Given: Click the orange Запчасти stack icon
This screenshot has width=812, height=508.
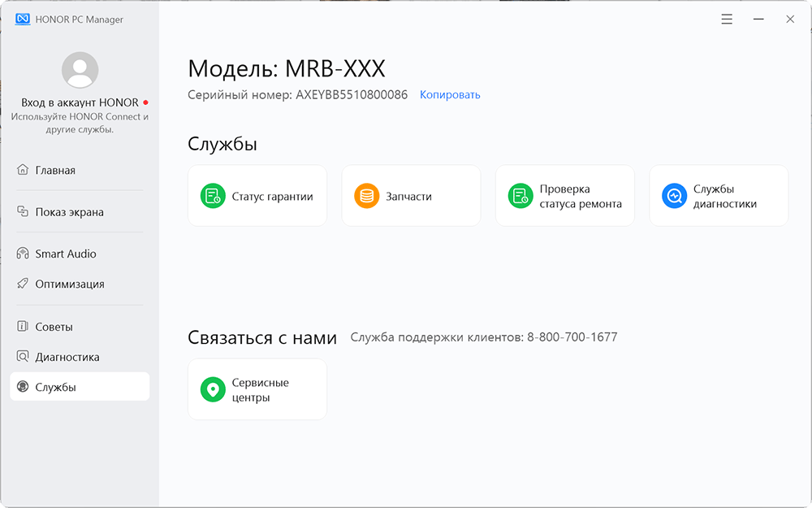Looking at the screenshot, I should coord(367,196).
